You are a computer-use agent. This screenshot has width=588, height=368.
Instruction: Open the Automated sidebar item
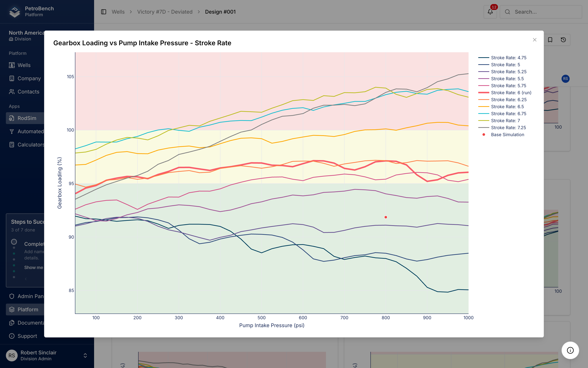click(x=25, y=131)
